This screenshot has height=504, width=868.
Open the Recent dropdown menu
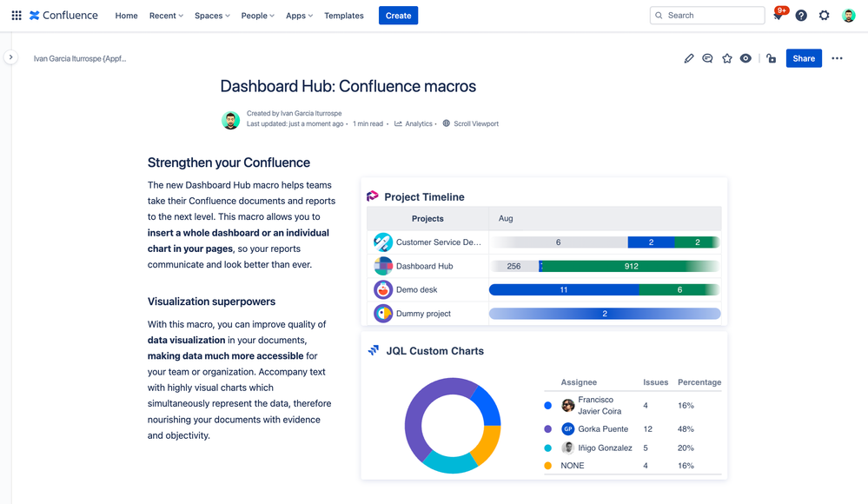[166, 16]
